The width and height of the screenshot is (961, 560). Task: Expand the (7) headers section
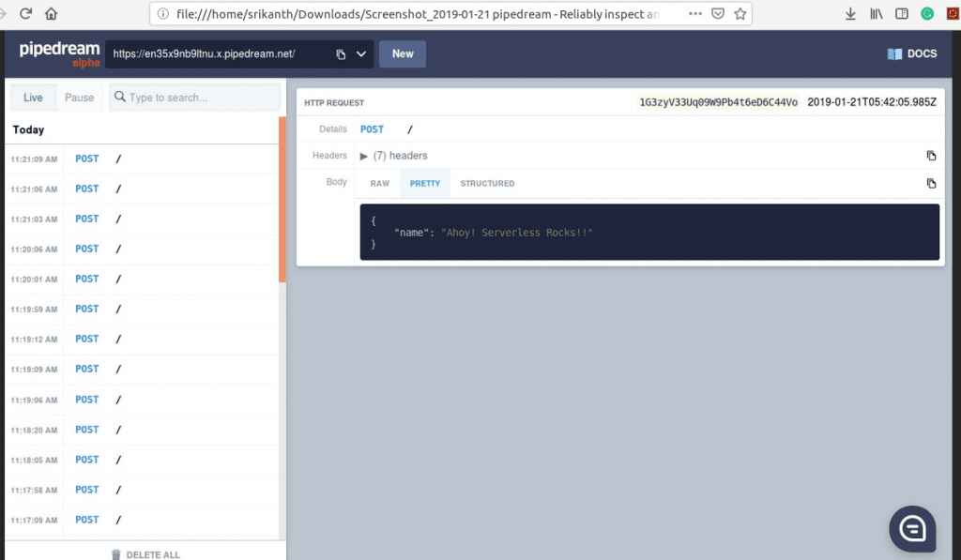tap(364, 156)
